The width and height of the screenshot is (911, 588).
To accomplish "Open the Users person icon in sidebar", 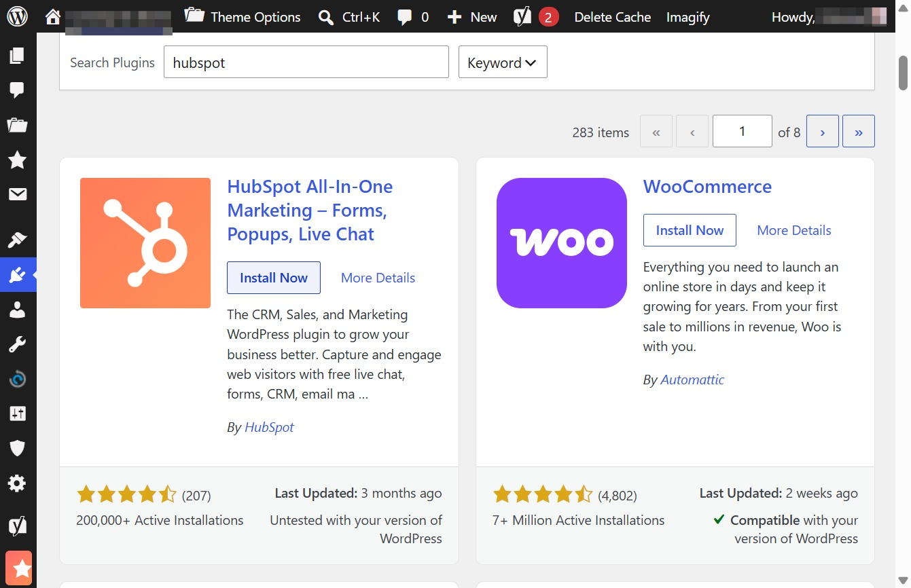I will click(17, 310).
